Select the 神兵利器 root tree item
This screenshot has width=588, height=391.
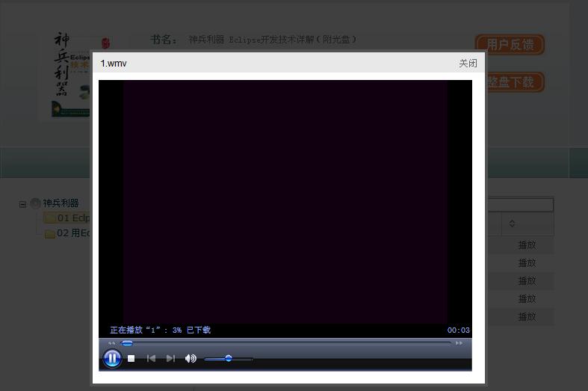pyautogui.click(x=61, y=203)
